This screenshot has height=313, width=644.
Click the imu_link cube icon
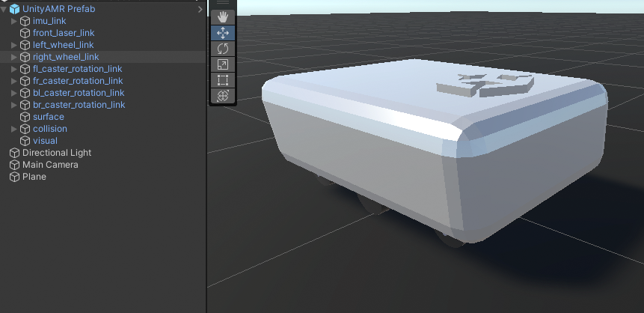pos(25,21)
